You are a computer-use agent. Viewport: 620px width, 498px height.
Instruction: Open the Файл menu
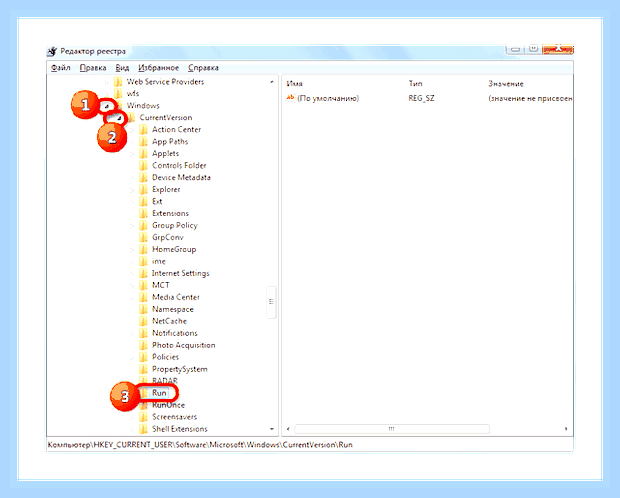(x=60, y=68)
